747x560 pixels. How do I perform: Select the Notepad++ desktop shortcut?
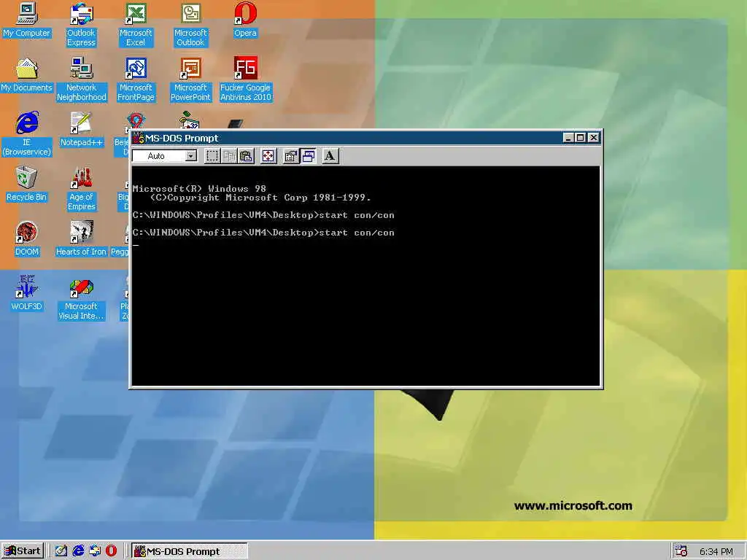coord(81,130)
